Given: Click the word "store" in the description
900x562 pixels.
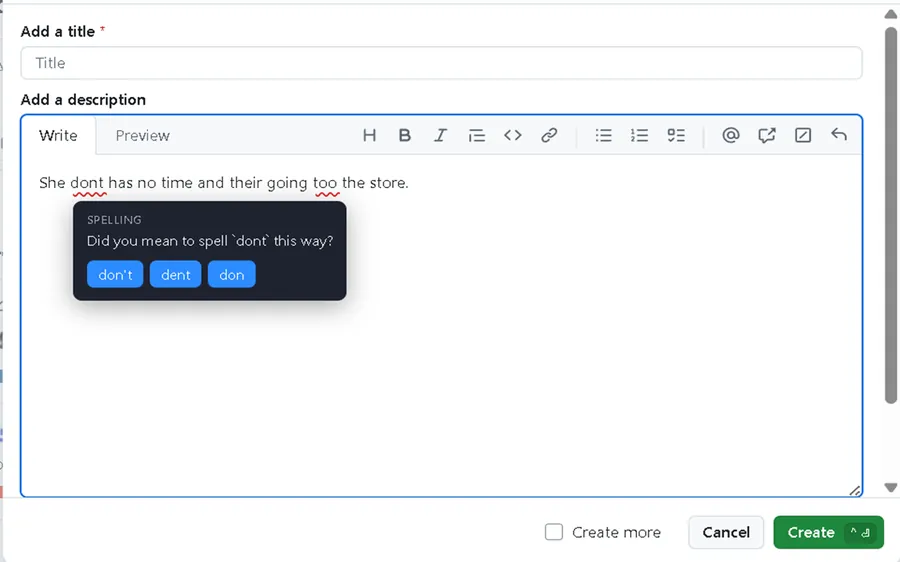Looking at the screenshot, I should 387,183.
